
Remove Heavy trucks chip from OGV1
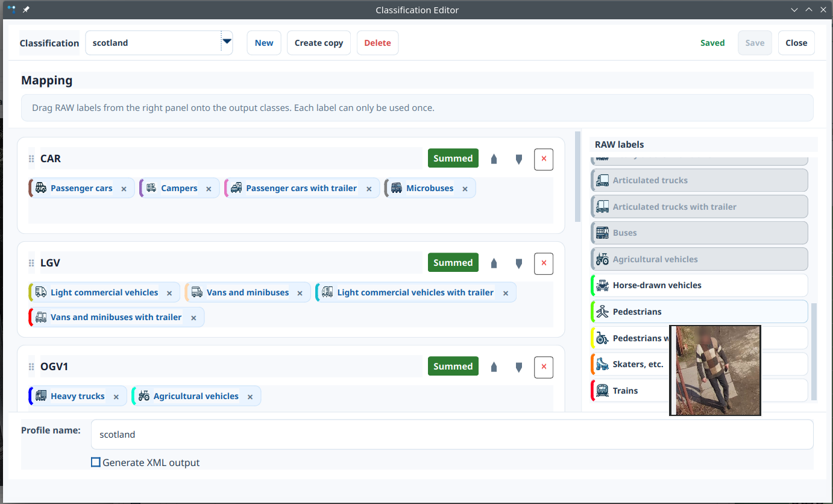116,397
